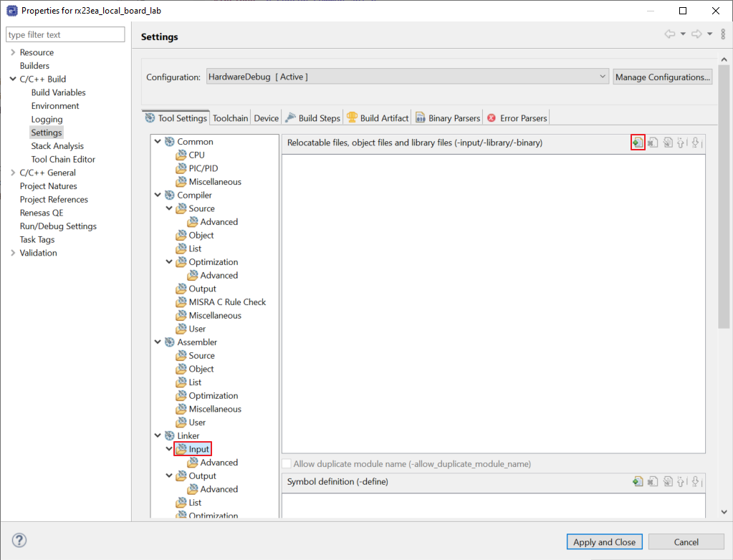Open Project References page
Screen dimensions: 733x560
(x=54, y=199)
